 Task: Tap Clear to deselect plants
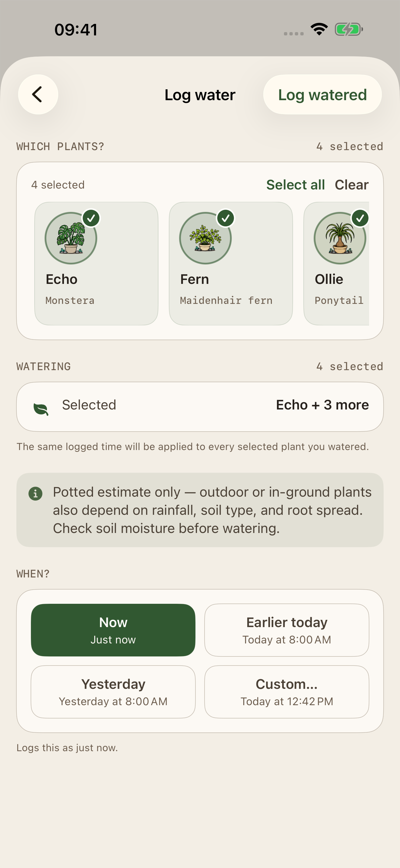(x=352, y=185)
